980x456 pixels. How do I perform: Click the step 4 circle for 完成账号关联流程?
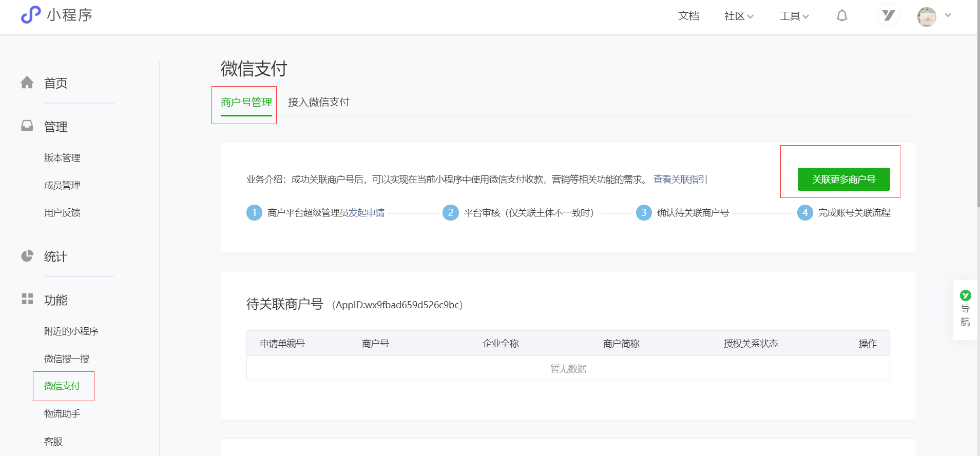click(805, 213)
